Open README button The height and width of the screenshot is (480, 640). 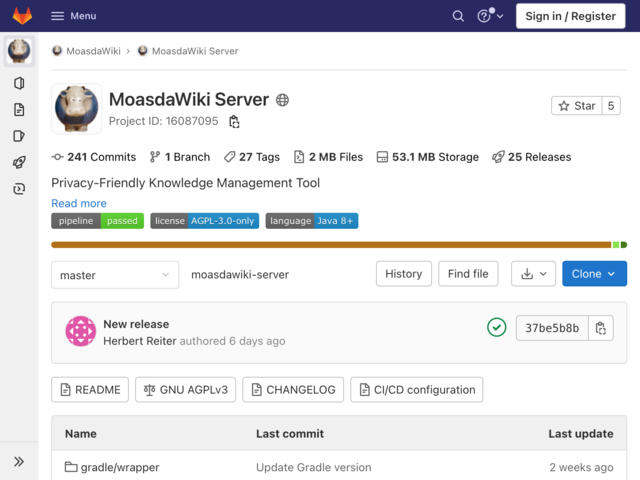(90, 390)
